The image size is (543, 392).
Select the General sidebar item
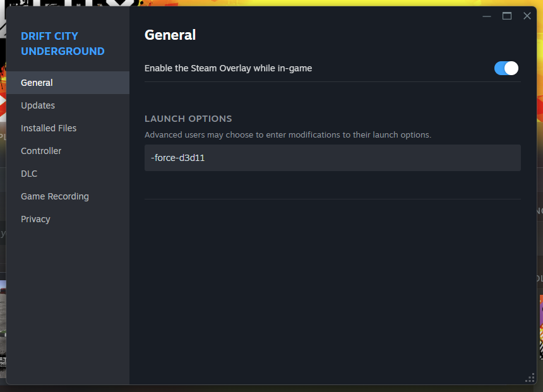pos(68,83)
